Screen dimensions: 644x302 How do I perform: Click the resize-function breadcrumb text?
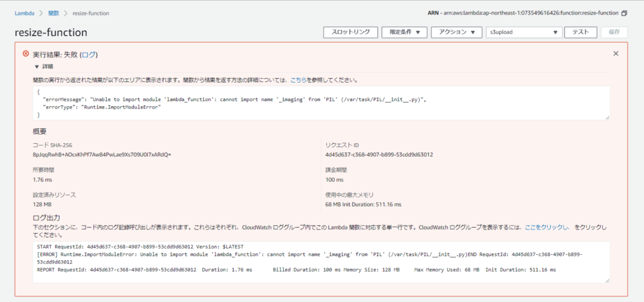[x=91, y=13]
